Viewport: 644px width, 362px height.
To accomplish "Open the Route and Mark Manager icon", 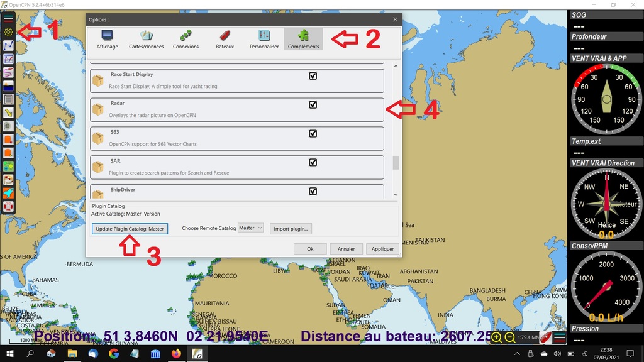I will 8,59.
